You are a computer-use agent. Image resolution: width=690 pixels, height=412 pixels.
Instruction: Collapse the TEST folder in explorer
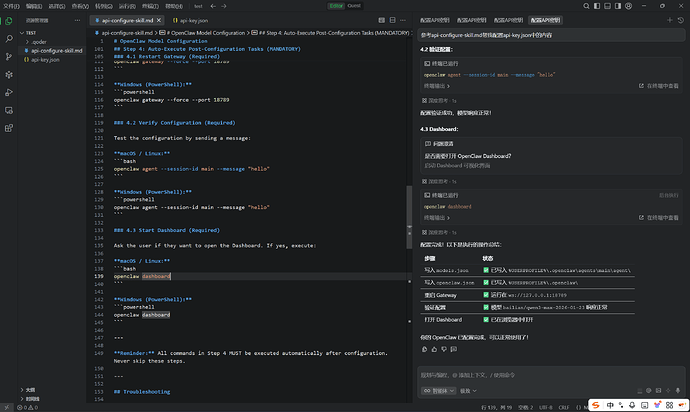(x=29, y=32)
